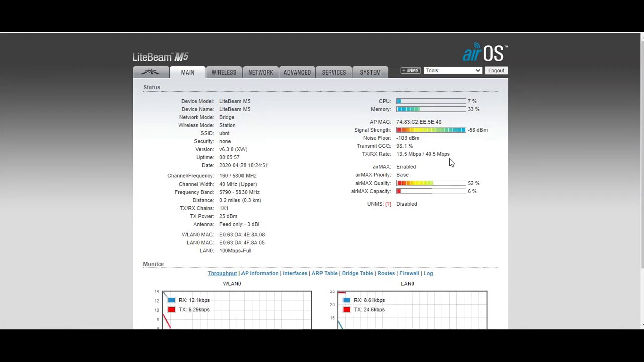
Task: Click the Memory usage bar
Action: pos(431,109)
